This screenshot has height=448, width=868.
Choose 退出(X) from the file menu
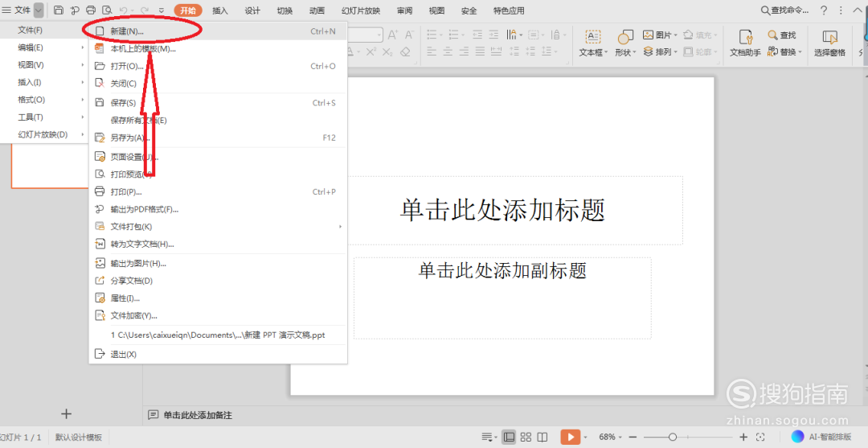218,355
